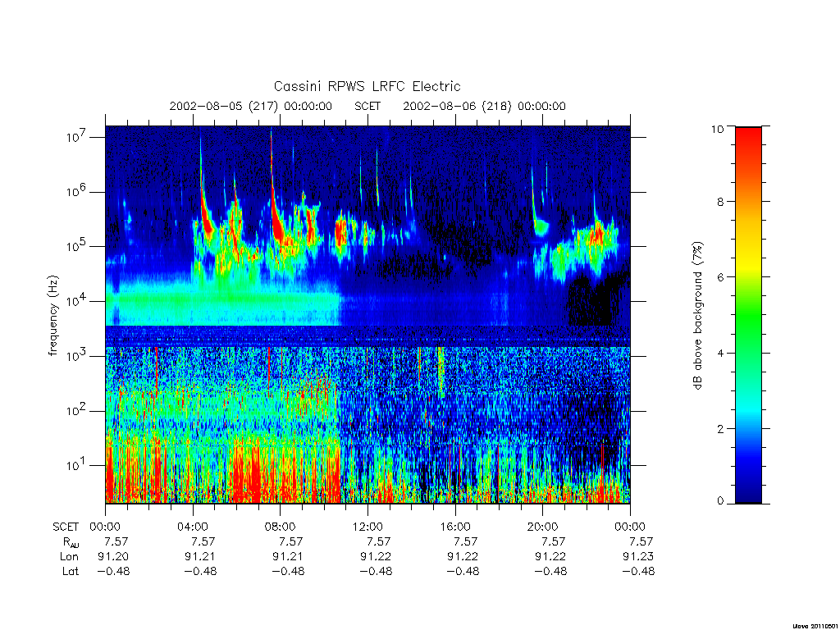Click the 10^5 frequency tick label

pyautogui.click(x=76, y=246)
